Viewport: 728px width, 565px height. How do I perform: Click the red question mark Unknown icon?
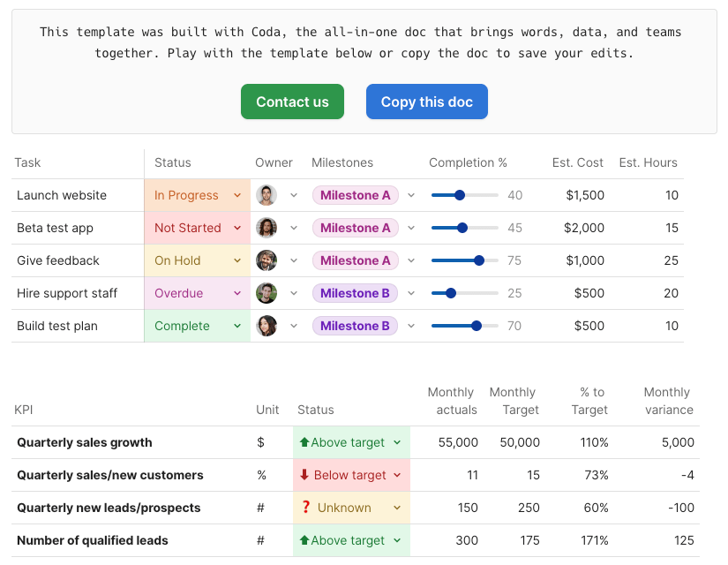pos(305,508)
